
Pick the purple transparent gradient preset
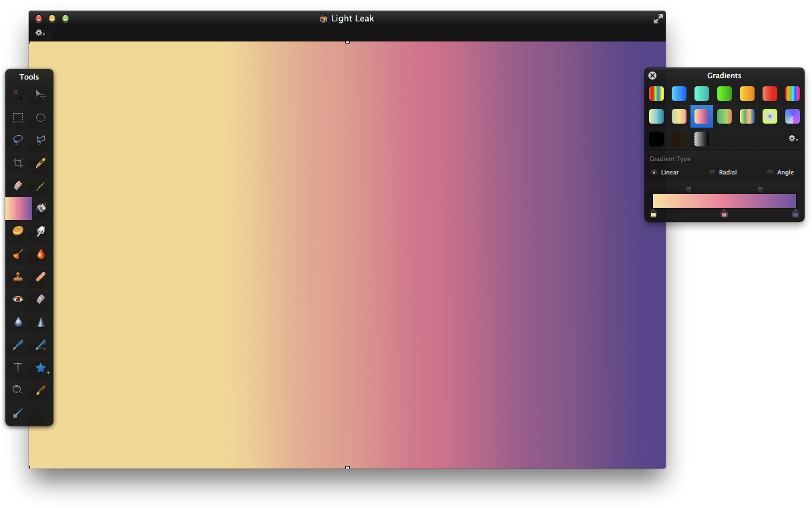coord(793,116)
